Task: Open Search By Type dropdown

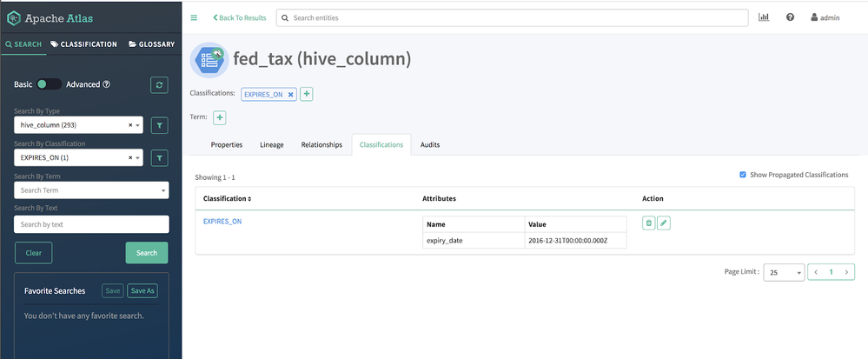Action: tap(78, 125)
